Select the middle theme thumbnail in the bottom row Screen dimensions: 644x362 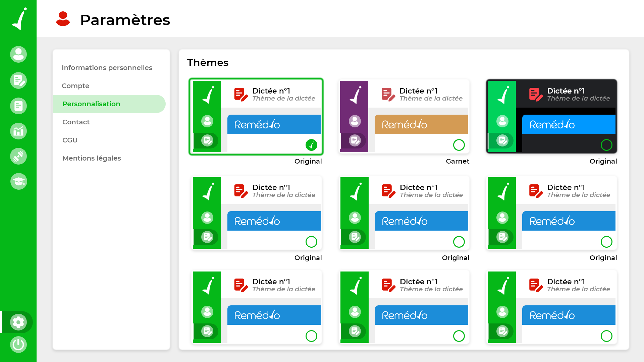tap(404, 307)
